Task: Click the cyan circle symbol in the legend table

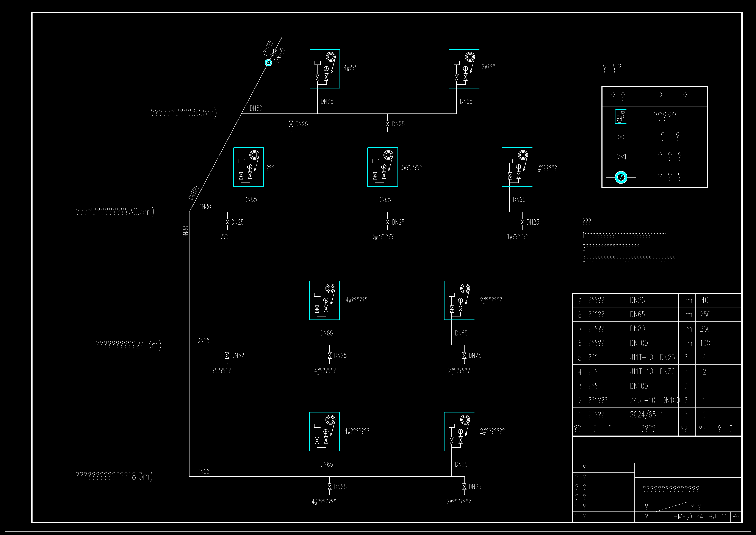Action: tap(621, 178)
